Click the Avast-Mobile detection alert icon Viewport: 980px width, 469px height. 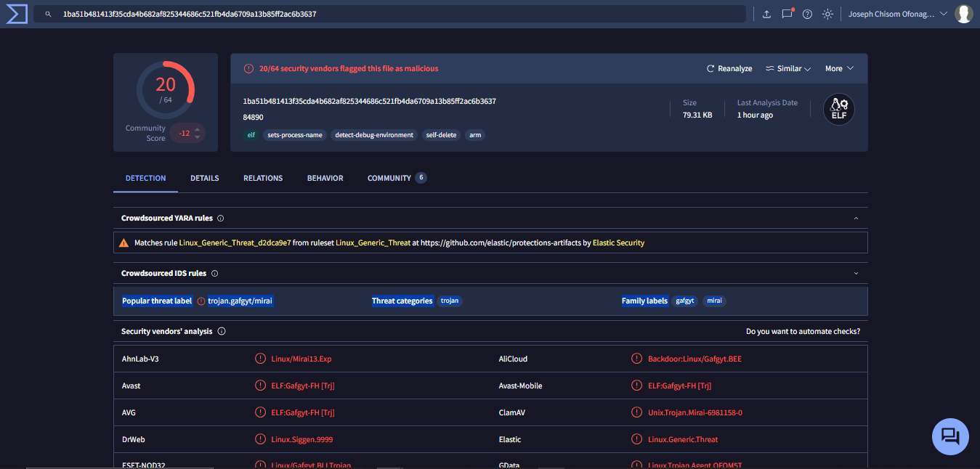637,386
